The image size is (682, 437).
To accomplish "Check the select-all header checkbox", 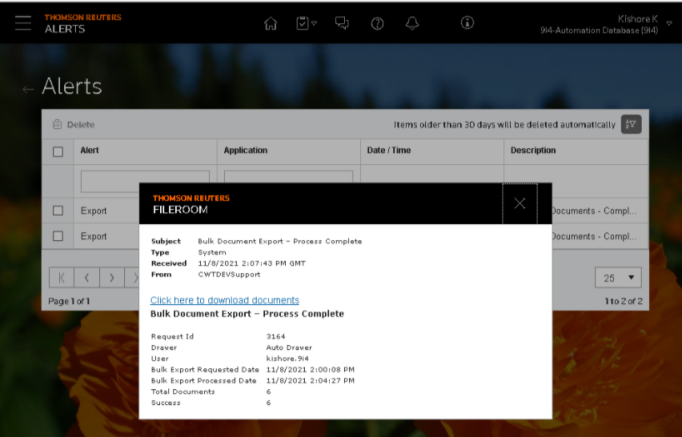I will 58,152.
